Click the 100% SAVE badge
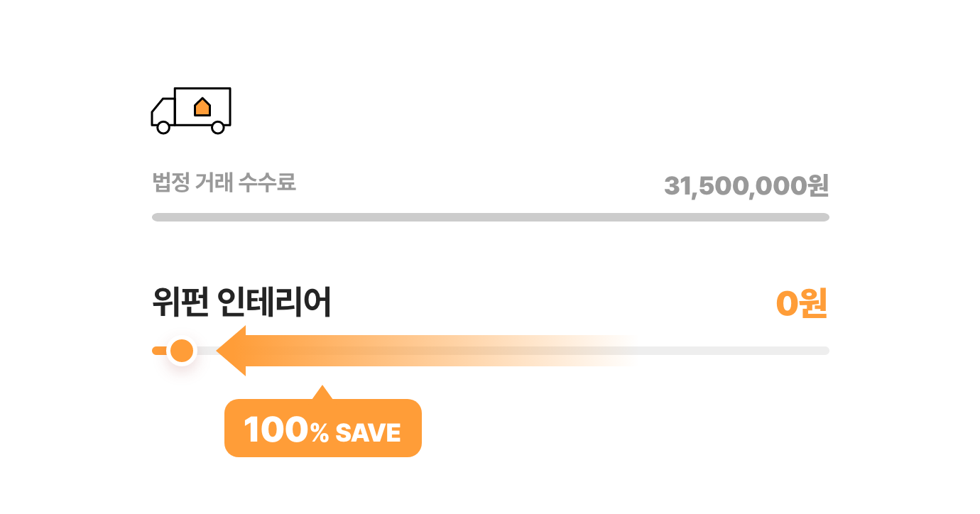The height and width of the screenshot is (514, 980). click(323, 428)
